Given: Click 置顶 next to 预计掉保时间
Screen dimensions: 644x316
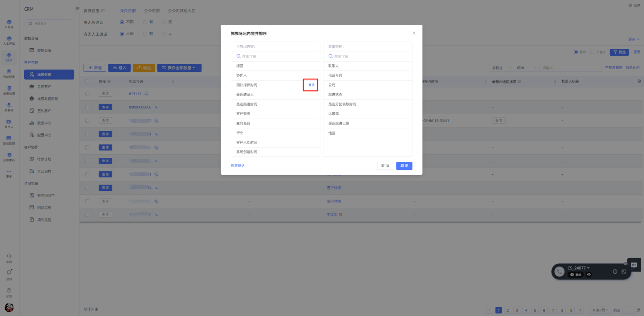Looking at the screenshot, I should (x=311, y=85).
